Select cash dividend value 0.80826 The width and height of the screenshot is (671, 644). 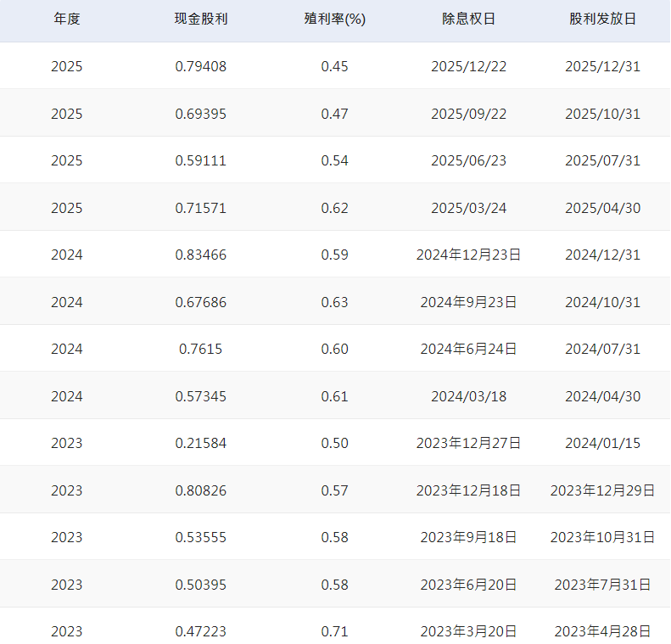point(201,490)
